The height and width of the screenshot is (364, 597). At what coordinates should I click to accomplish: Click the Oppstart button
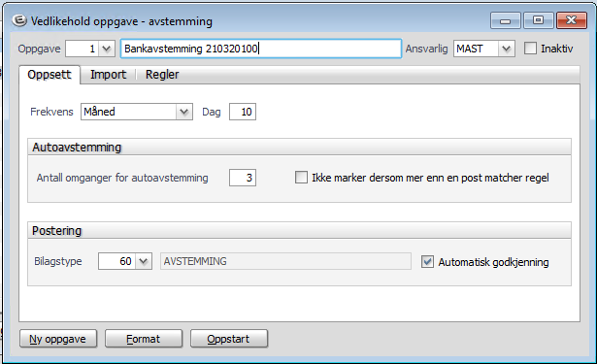point(229,339)
